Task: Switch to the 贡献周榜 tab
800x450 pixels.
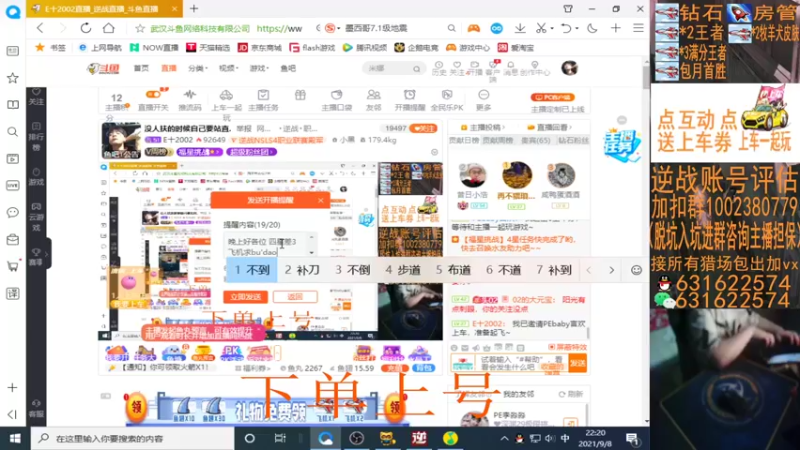Action: (x=497, y=140)
